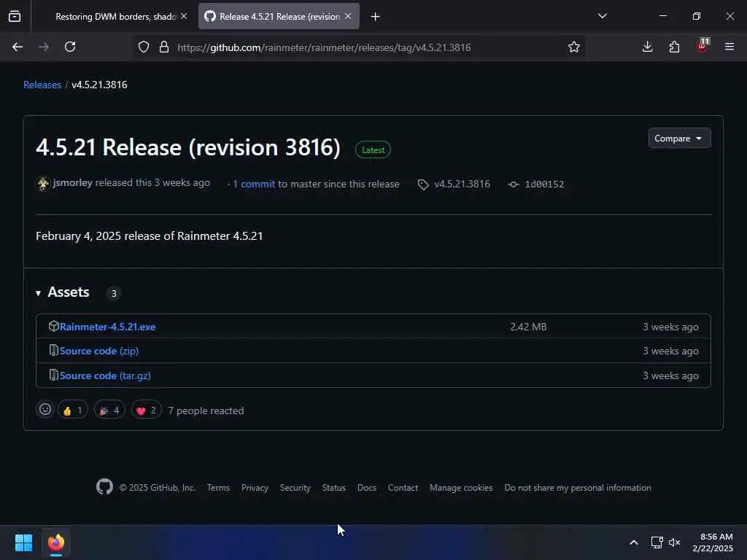The width and height of the screenshot is (747, 560).
Task: Open the Docs footer link
Action: 367,488
